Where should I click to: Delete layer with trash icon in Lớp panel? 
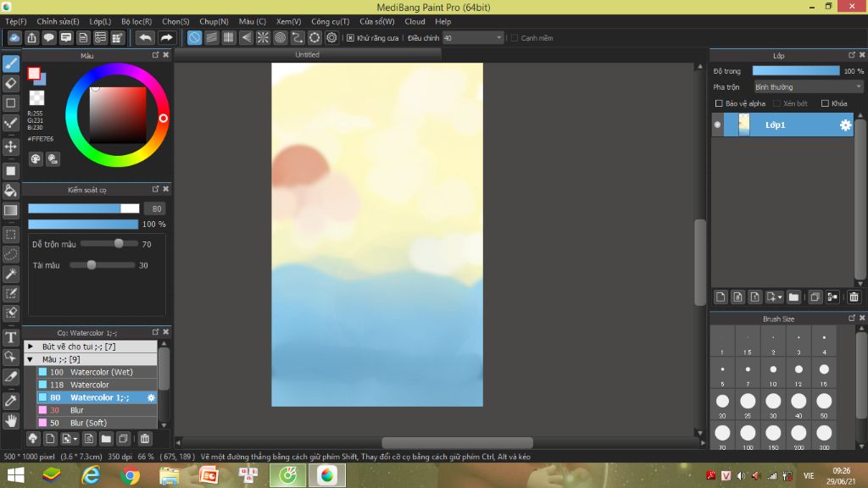(x=854, y=297)
